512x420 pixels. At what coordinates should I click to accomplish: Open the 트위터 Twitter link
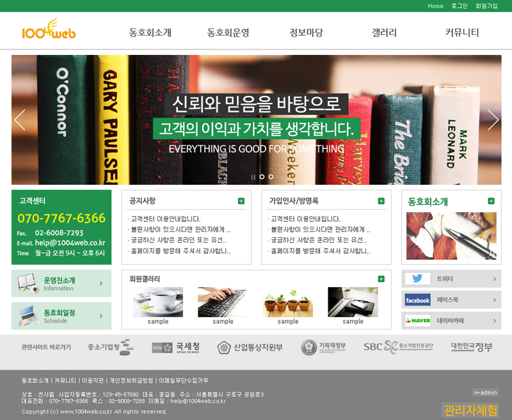click(x=451, y=279)
